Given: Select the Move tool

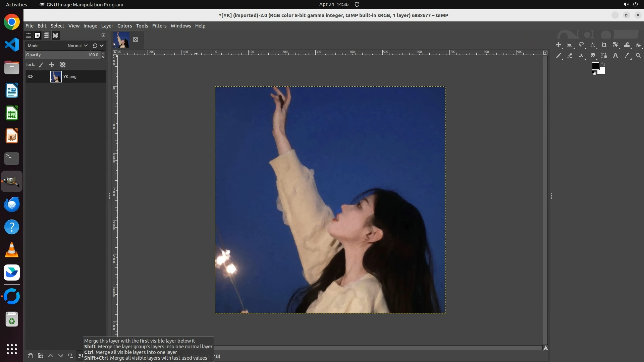Looking at the screenshot, I should click(558, 45).
